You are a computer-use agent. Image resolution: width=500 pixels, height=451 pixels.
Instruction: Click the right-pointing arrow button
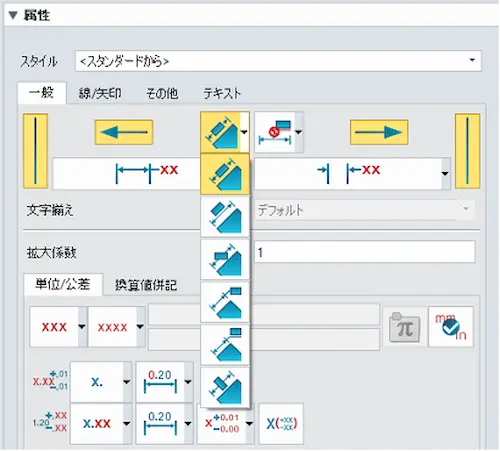tap(379, 132)
